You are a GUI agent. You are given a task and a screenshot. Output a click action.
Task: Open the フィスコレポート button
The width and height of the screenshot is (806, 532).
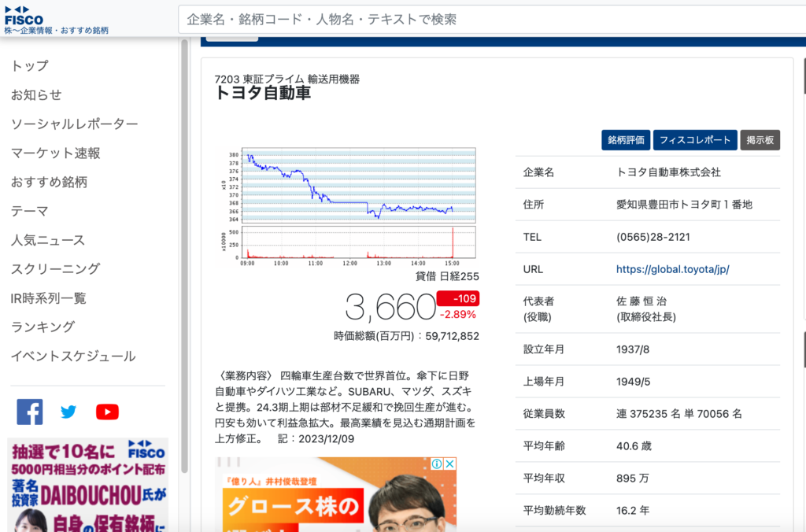point(695,140)
